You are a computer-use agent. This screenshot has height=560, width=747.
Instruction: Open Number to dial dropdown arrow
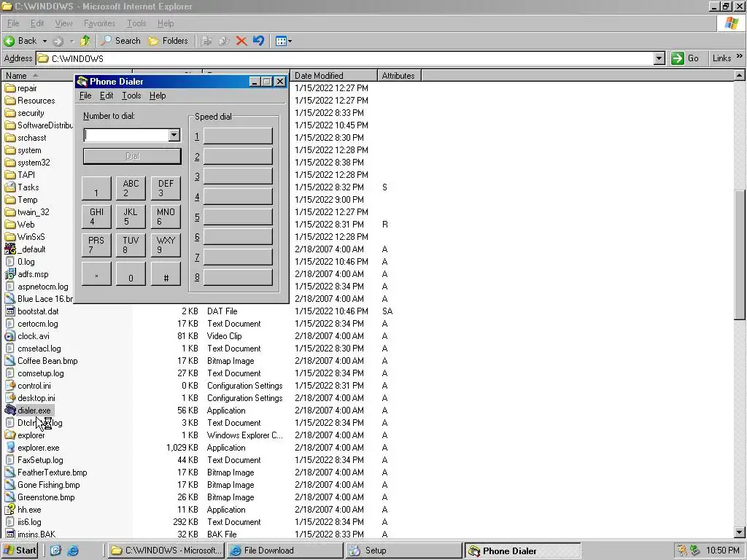[x=174, y=135]
